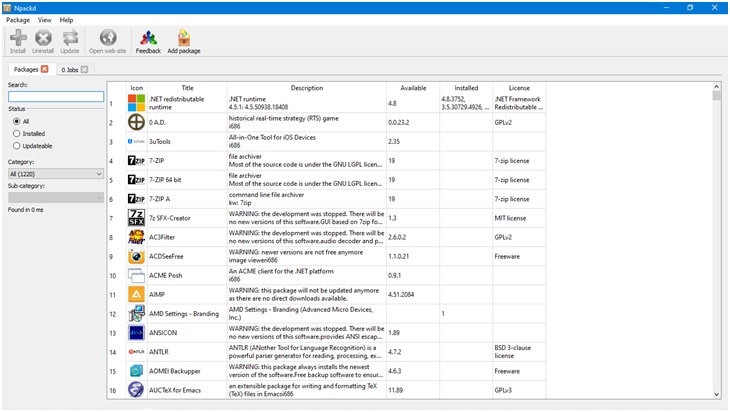Open the Category dropdown All (1220)
Viewport: 730px width, 412px height.
pyautogui.click(x=56, y=174)
